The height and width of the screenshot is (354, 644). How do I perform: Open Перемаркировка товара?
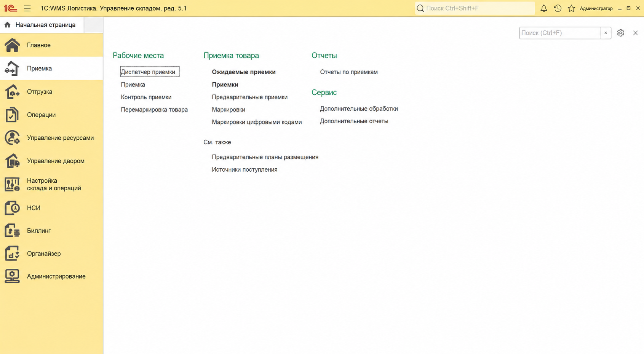point(154,110)
